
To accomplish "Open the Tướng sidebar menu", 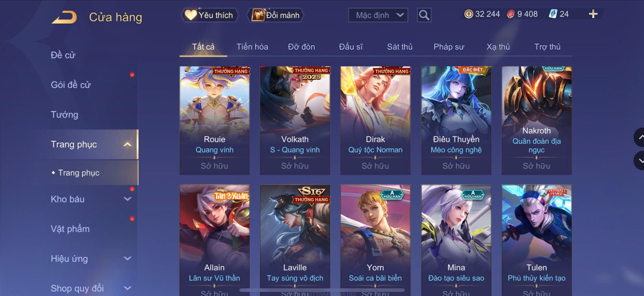I will pyautogui.click(x=64, y=115).
